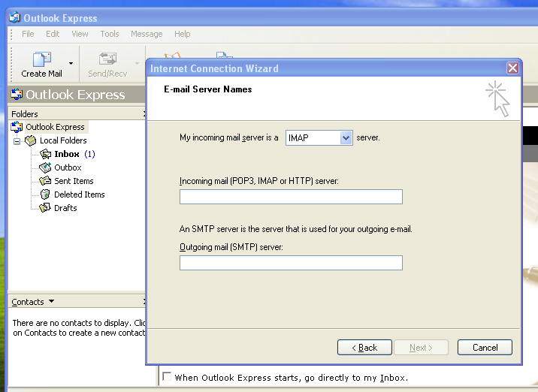538x392 pixels.
Task: Open the Inbox folder icon
Action: (45, 154)
